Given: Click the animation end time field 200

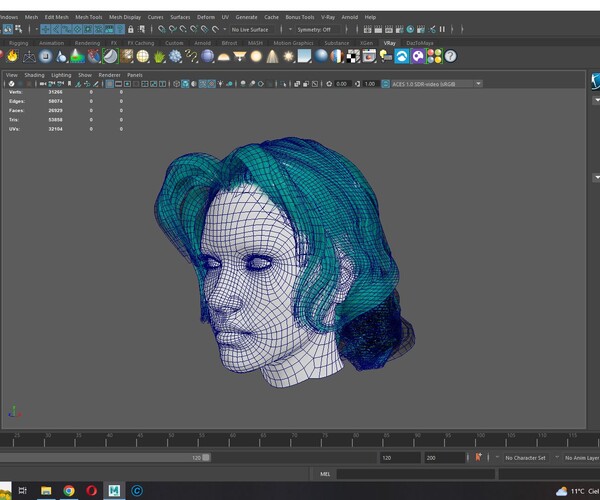Looking at the screenshot, I should 444,458.
